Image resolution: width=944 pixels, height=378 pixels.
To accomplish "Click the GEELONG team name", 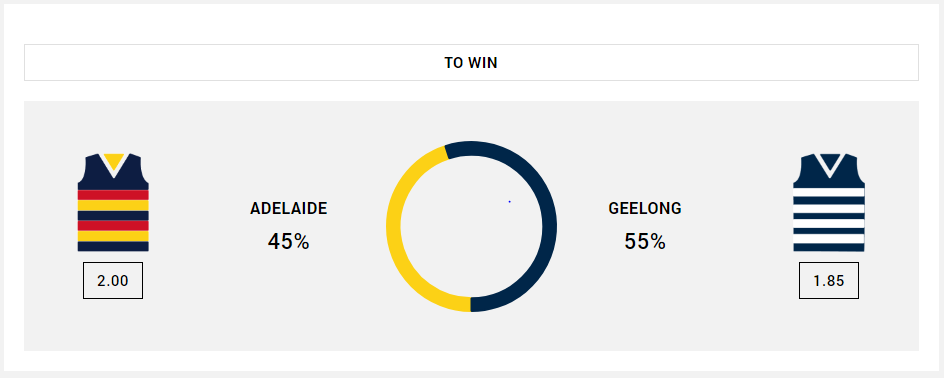I will point(645,208).
